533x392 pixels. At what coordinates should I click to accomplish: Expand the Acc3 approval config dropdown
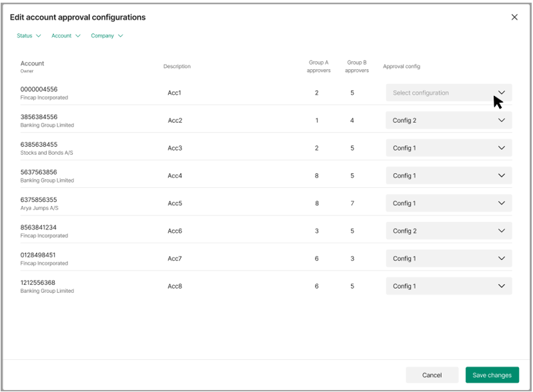click(448, 148)
